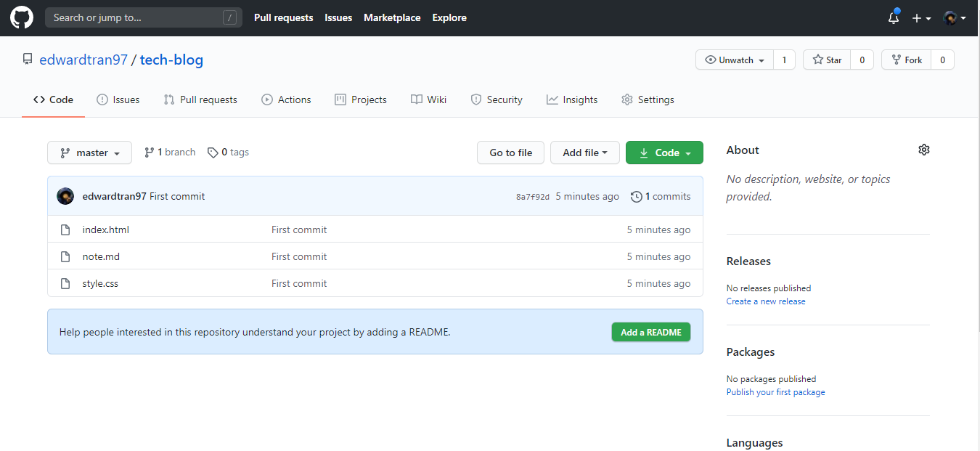Open the Add file dropdown
980x451 pixels.
[x=585, y=153]
